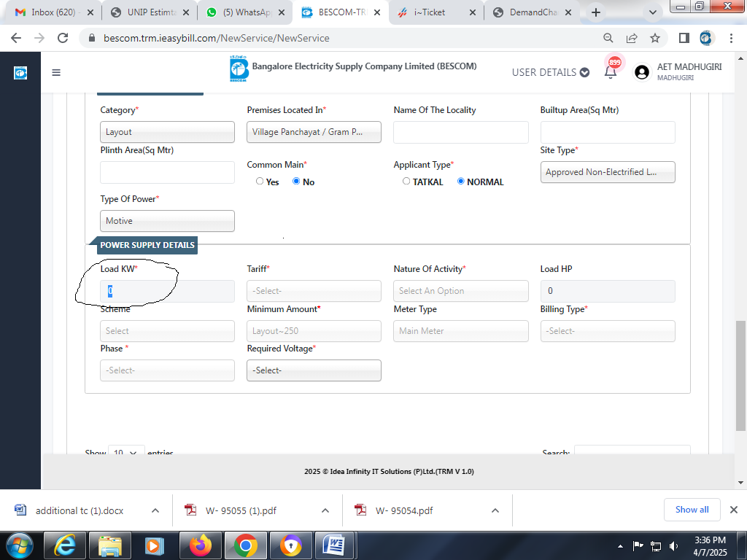Click the browser profile icon in toolbar
Viewport: 747px width, 560px height.
(706, 38)
